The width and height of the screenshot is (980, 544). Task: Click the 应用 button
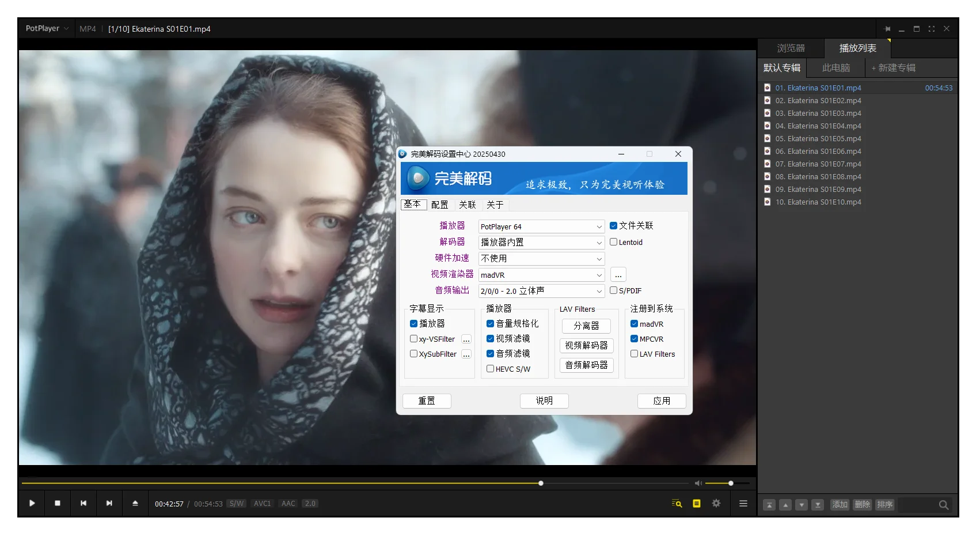coord(662,401)
